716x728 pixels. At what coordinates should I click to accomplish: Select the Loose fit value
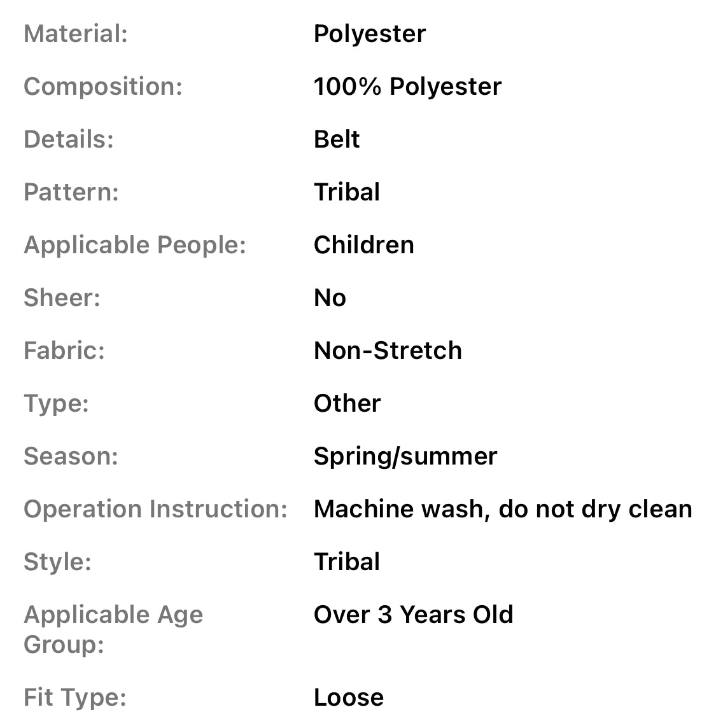coord(348,697)
